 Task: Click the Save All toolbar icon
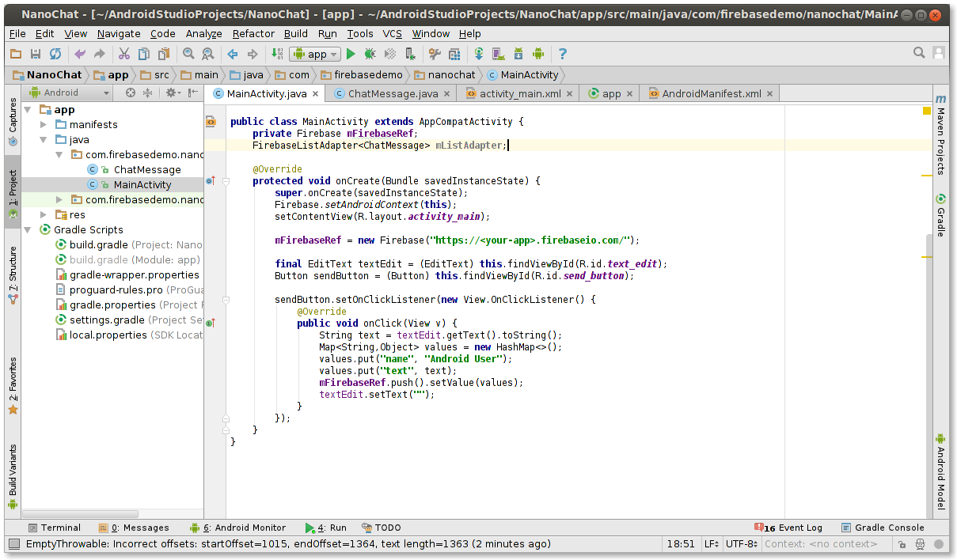[36, 54]
